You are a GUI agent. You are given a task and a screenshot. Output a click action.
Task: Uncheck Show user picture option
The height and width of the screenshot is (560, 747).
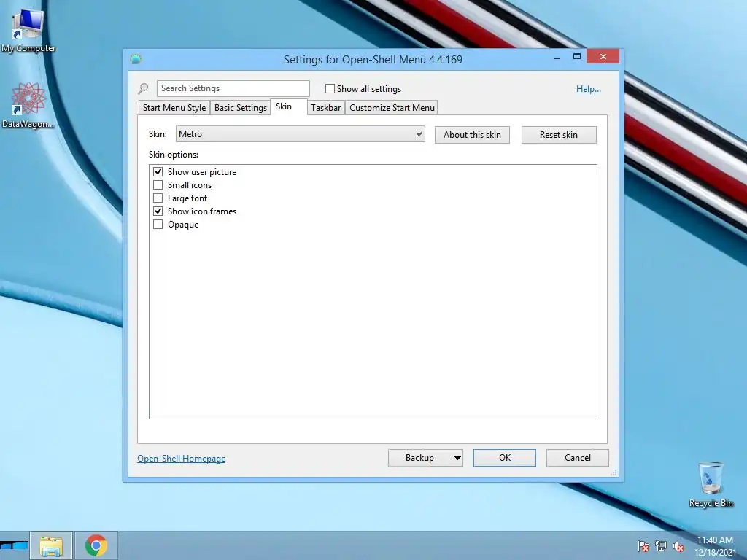pos(158,171)
